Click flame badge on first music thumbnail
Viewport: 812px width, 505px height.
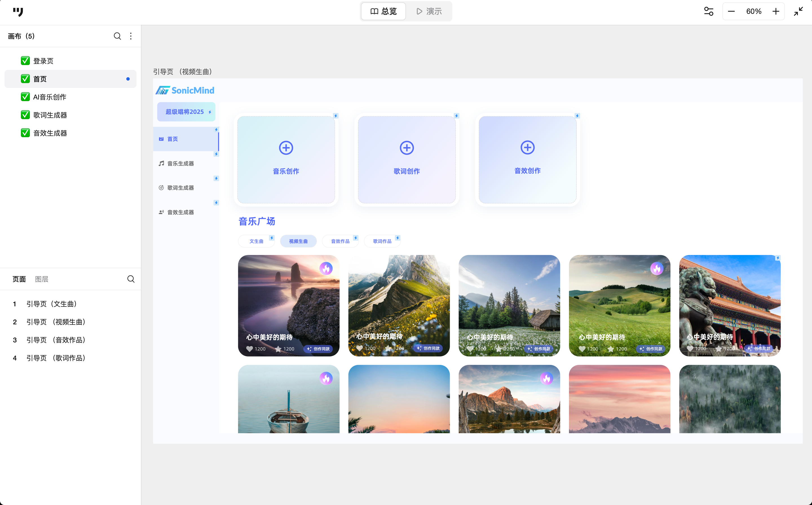pos(326,268)
